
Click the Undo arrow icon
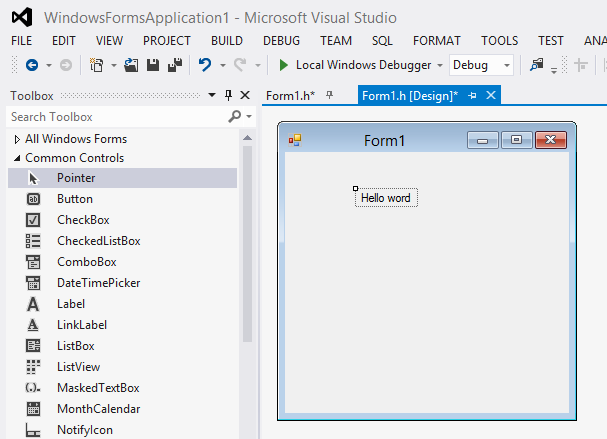click(205, 65)
